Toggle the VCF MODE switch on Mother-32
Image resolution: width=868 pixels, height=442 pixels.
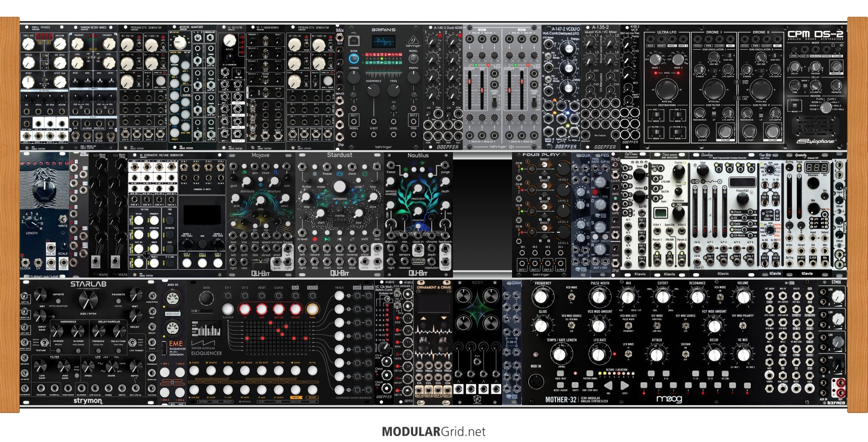657,324
